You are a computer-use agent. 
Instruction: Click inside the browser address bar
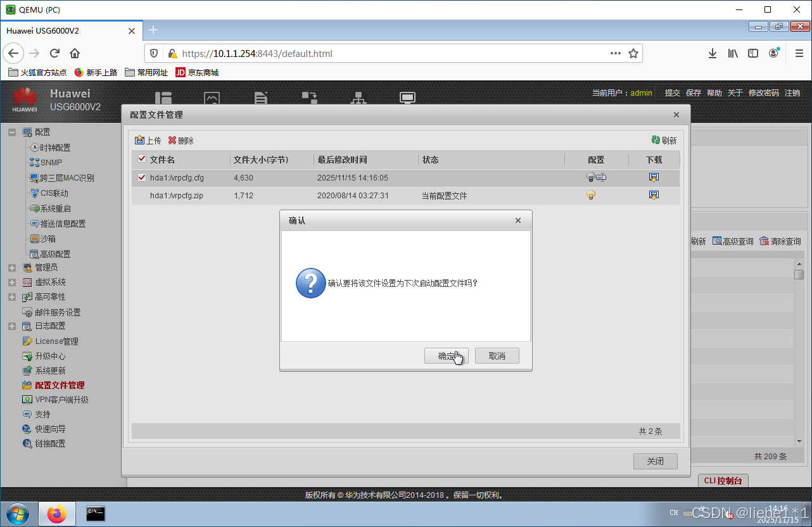317,53
